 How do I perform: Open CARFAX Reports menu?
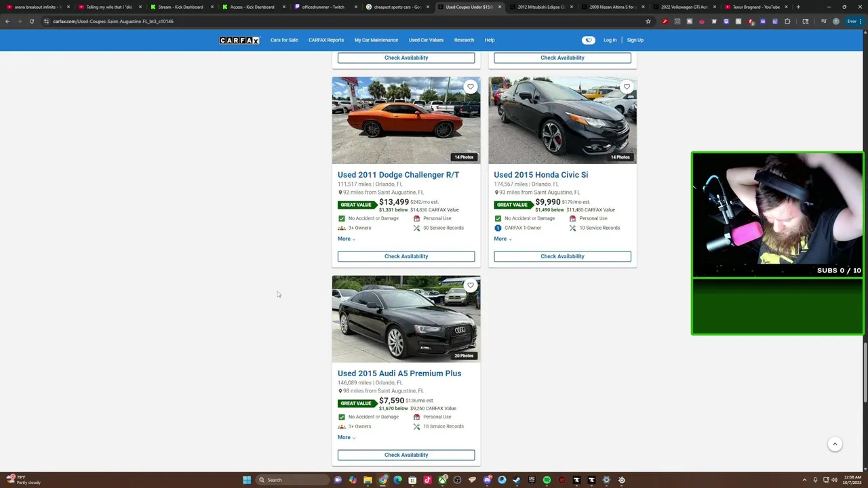[x=326, y=40]
